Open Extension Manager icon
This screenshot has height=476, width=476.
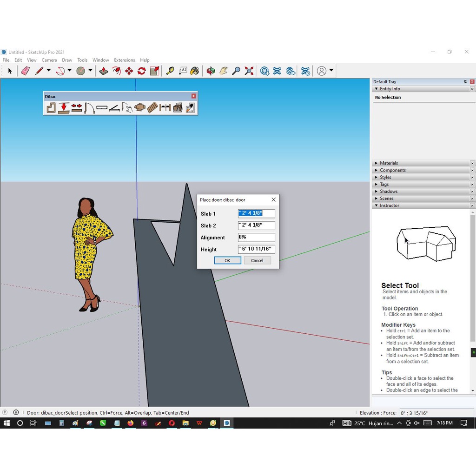(305, 71)
